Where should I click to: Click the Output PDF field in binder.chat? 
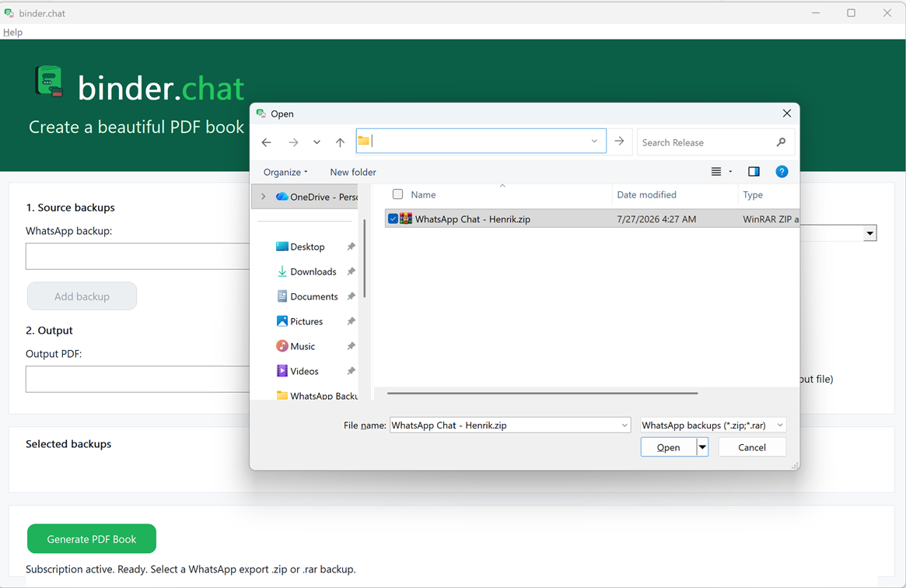click(138, 379)
